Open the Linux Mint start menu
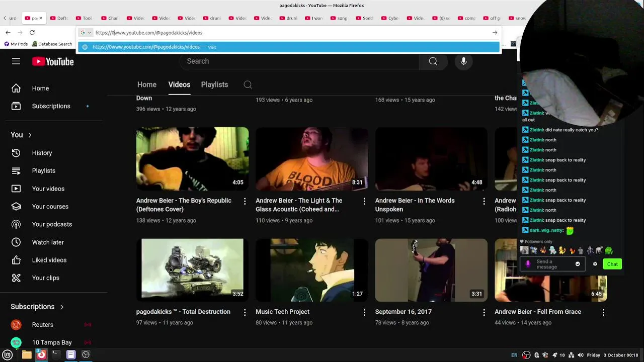This screenshot has width=644, height=362. [x=8, y=354]
